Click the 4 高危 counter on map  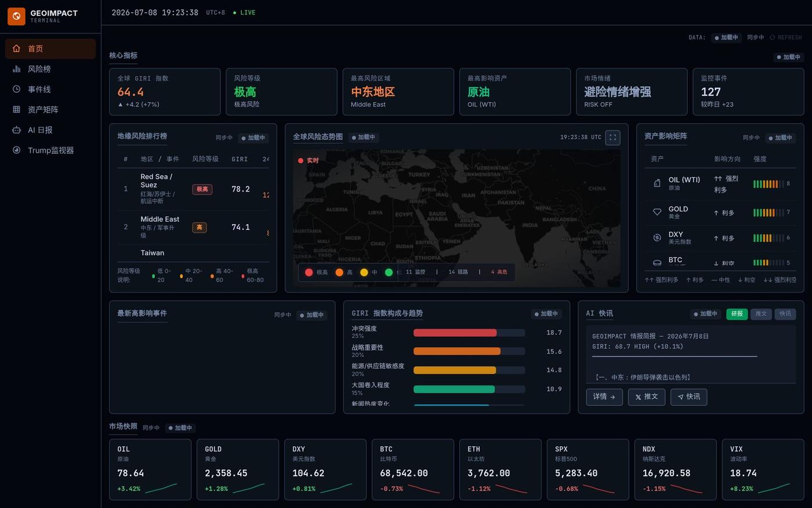[499, 272]
